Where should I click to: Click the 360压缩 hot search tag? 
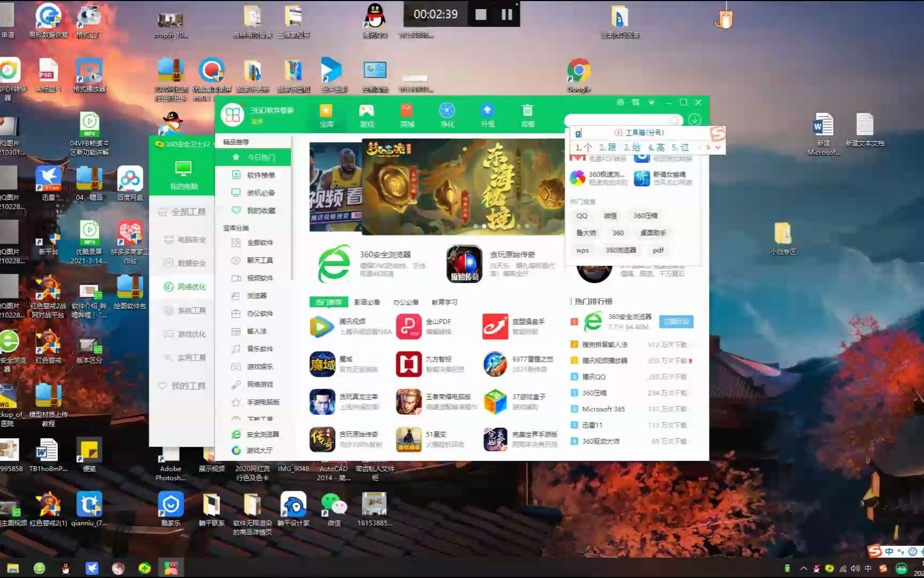pos(645,216)
